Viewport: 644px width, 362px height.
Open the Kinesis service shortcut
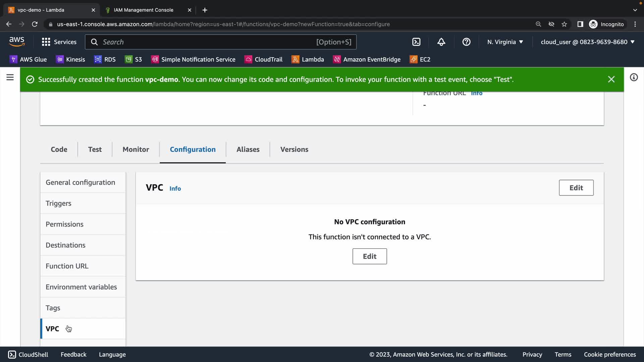tap(70, 59)
